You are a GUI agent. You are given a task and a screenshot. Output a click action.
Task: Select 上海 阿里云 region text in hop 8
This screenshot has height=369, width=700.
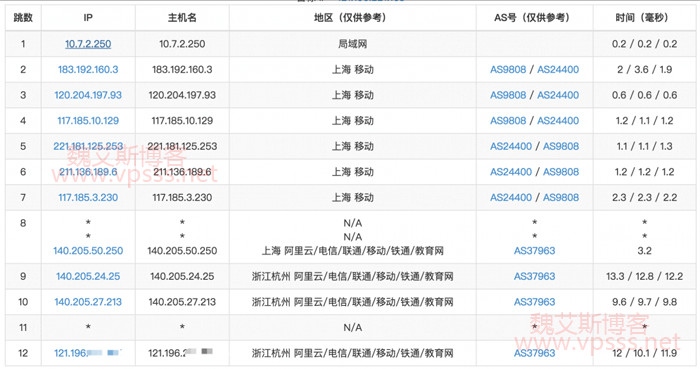pos(353,251)
